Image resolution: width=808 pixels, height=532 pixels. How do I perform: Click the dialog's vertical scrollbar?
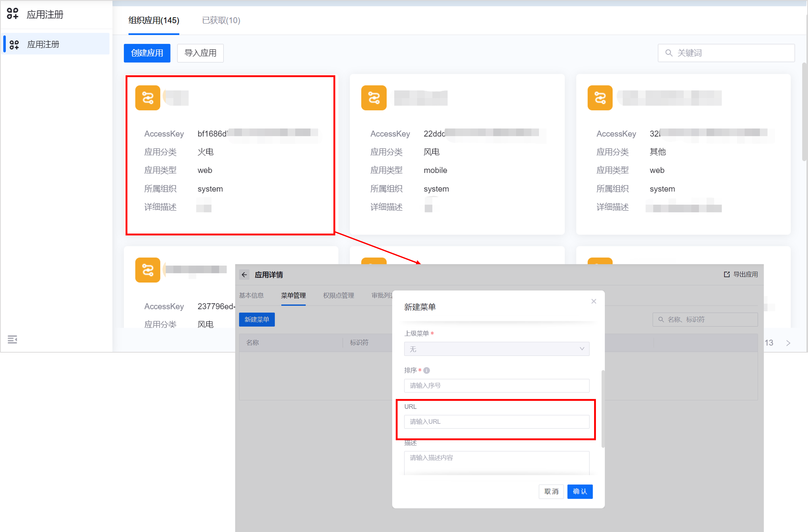coord(603,409)
